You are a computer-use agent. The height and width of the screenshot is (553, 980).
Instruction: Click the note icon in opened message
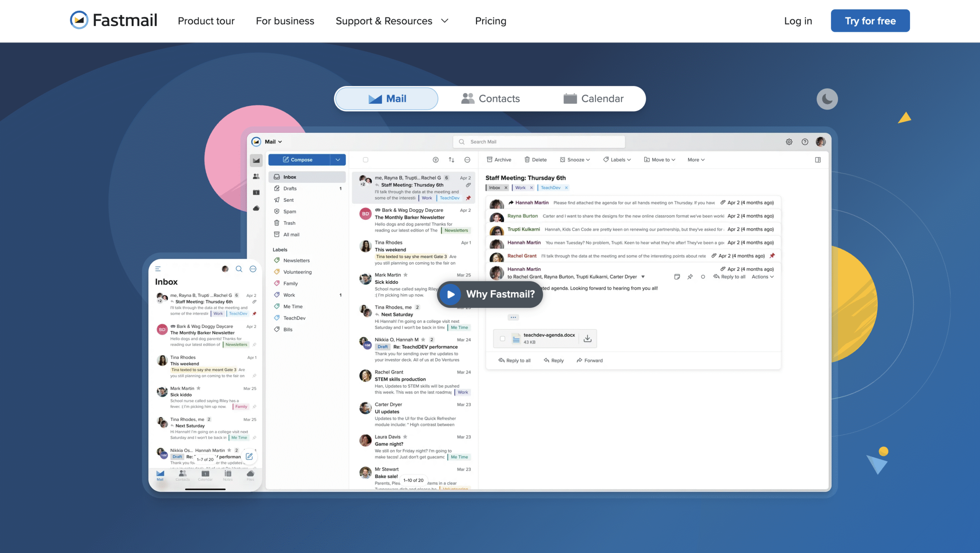click(677, 276)
